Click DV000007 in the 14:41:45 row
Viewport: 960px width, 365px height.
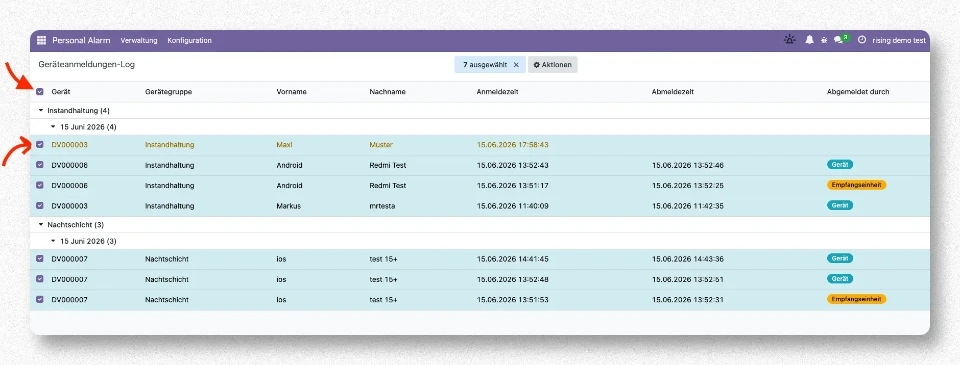pos(69,259)
